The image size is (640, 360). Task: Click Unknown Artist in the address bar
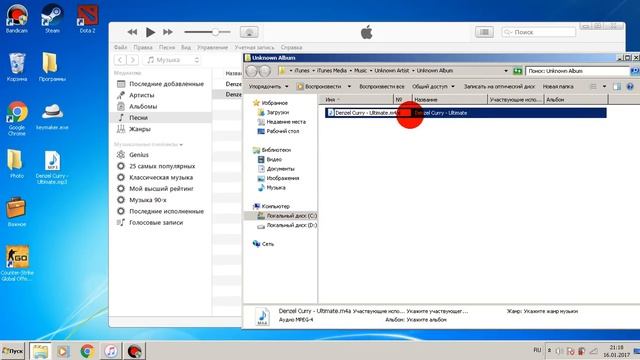pos(391,71)
